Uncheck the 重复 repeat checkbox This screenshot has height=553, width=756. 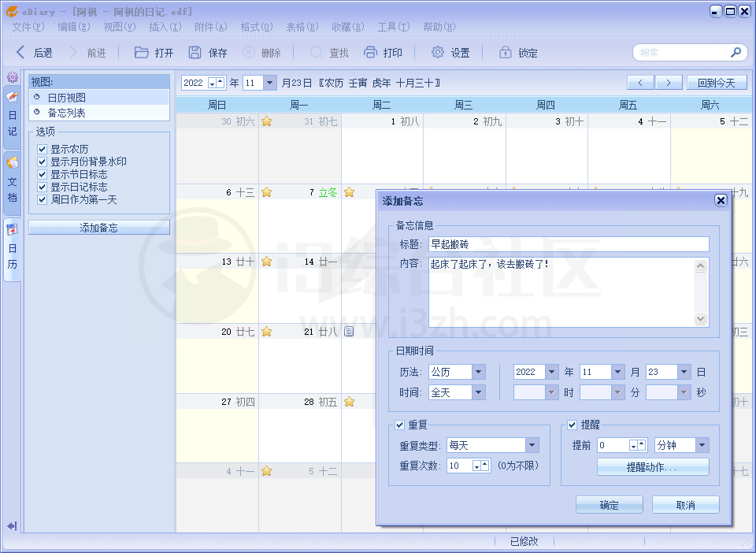point(399,425)
